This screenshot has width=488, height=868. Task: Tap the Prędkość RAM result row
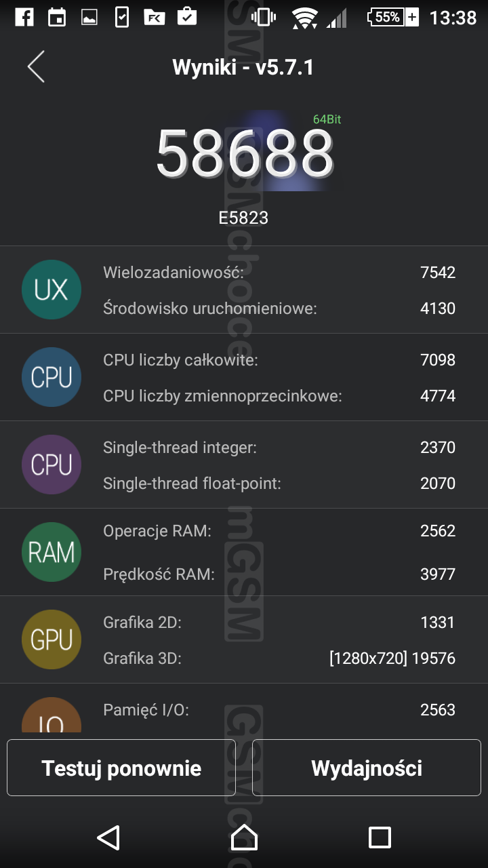(x=279, y=574)
